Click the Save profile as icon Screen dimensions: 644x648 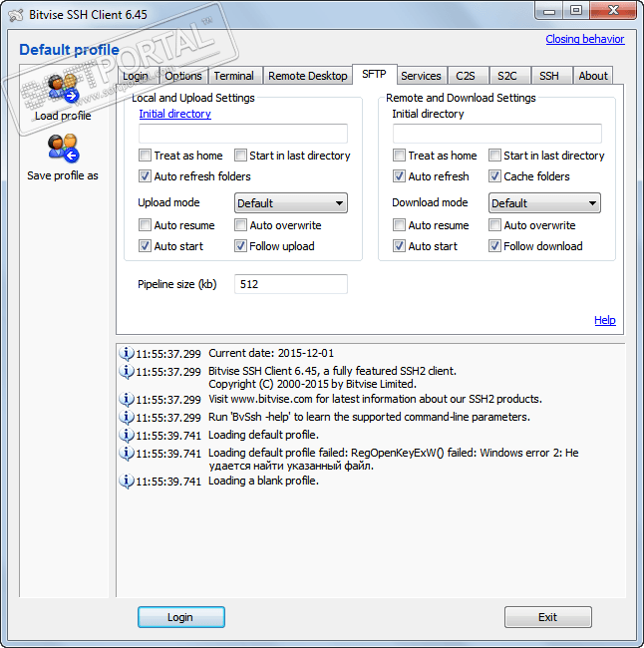click(63, 148)
